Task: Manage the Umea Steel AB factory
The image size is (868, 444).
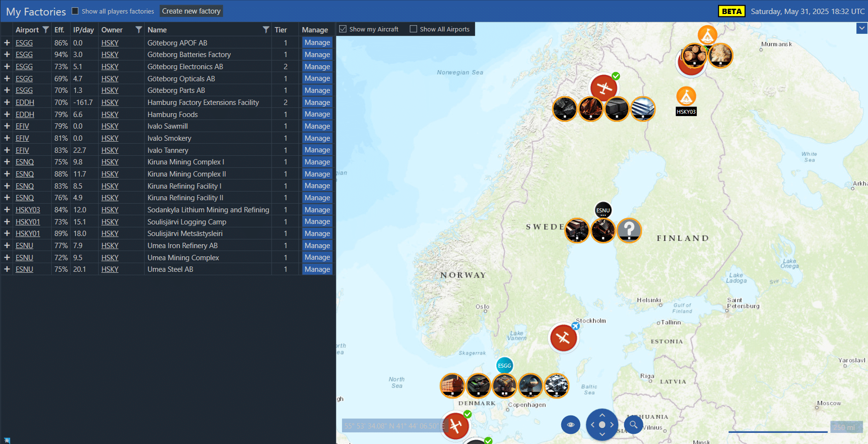Action: click(317, 269)
